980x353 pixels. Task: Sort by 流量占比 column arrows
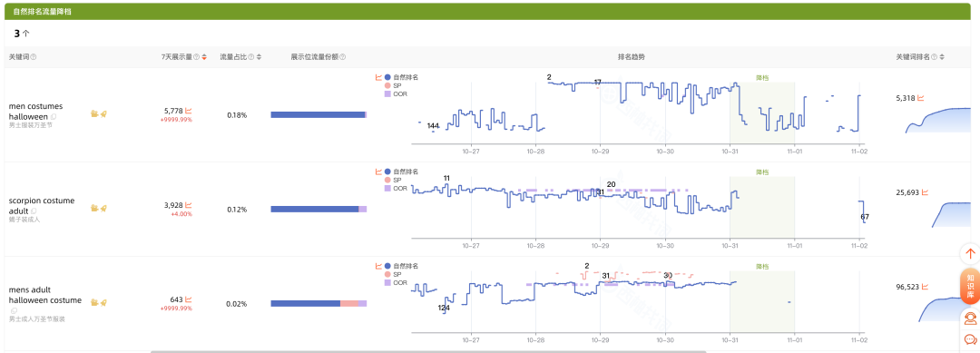[259, 57]
